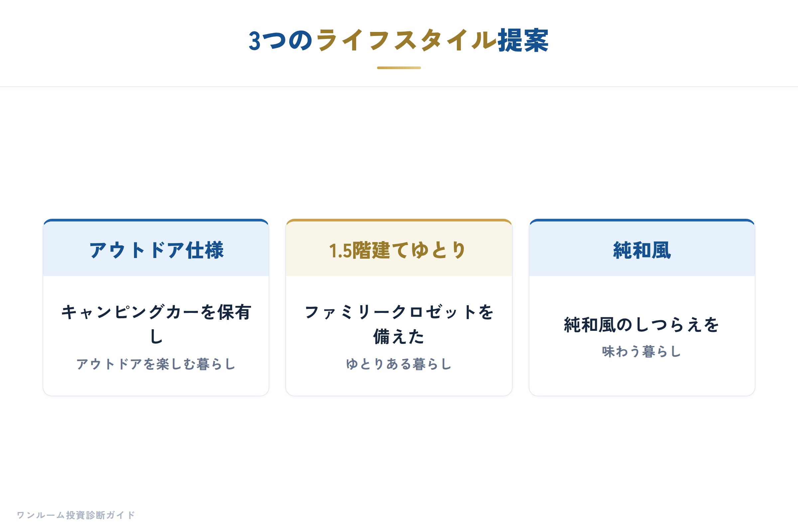
Task: Click the 提案 word in the title
Action: (523, 41)
